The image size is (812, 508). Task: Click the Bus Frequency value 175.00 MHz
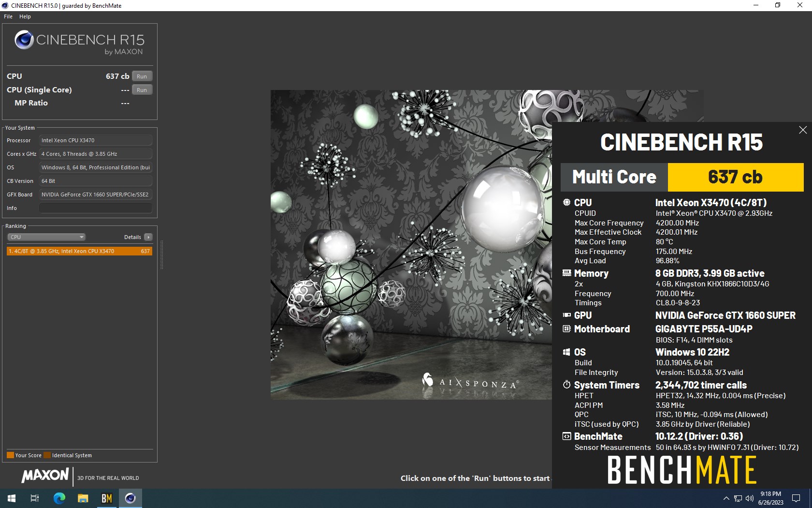[x=674, y=252]
